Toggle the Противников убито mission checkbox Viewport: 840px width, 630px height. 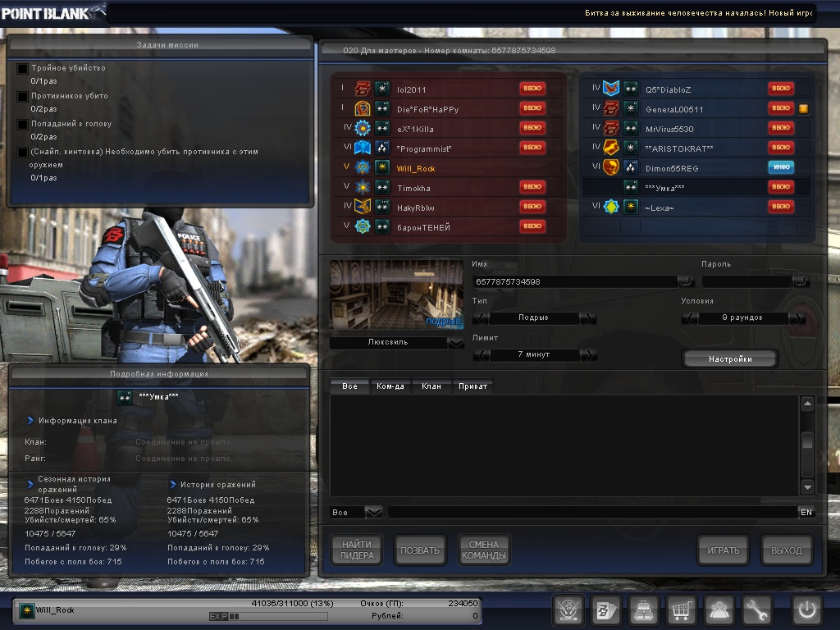tap(22, 97)
